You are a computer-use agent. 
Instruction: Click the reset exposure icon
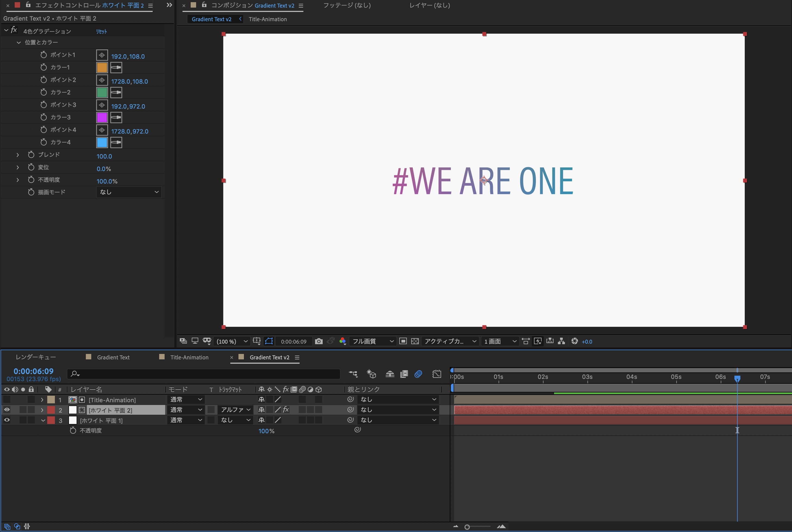coord(574,341)
